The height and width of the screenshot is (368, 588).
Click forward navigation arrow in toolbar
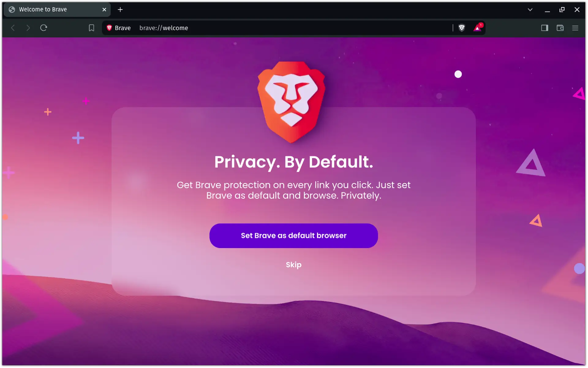[x=28, y=28]
